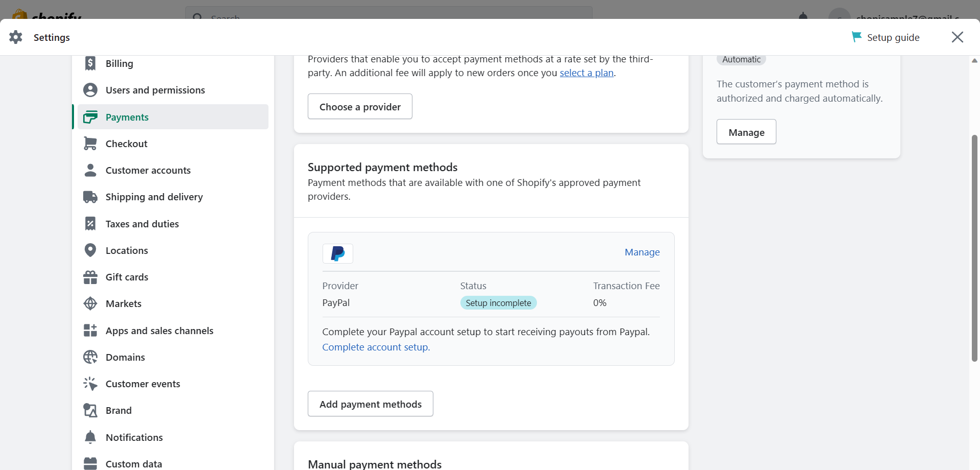Image resolution: width=980 pixels, height=470 pixels.
Task: Click the Billing dollar receipt icon
Action: pyautogui.click(x=90, y=63)
